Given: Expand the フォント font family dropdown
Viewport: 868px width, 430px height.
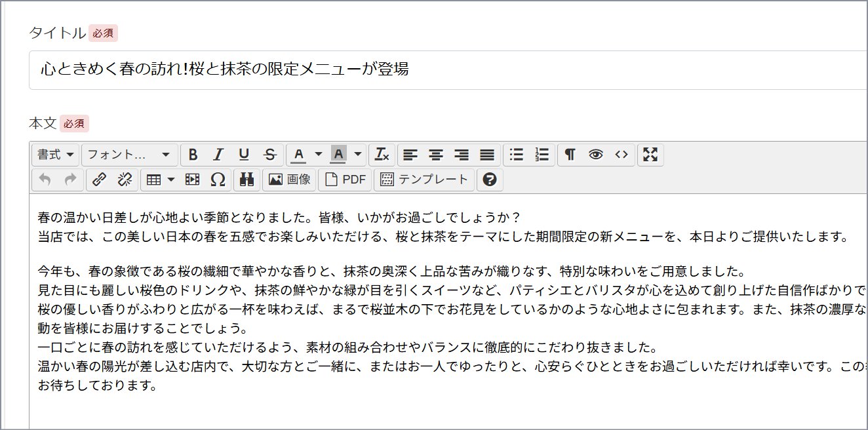Looking at the screenshot, I should point(129,155).
